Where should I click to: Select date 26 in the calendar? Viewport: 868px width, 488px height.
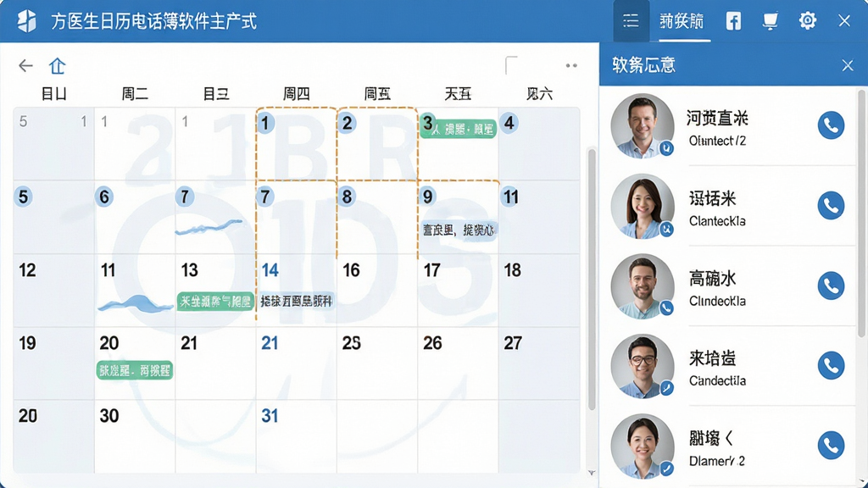(432, 344)
